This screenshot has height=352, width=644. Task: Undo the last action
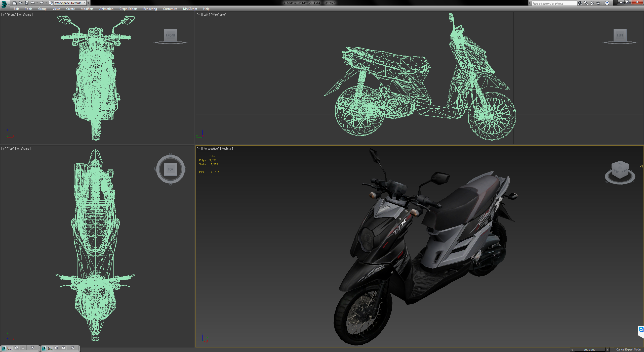click(x=33, y=3)
